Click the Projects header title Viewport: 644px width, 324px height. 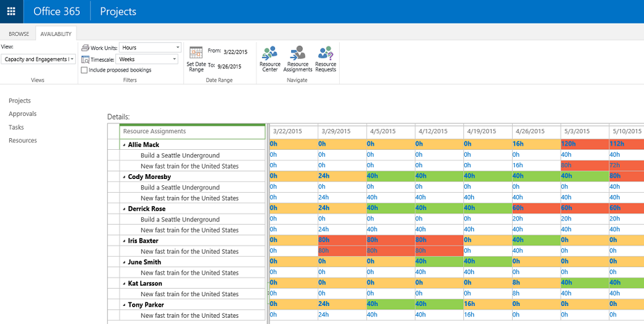[x=118, y=12]
